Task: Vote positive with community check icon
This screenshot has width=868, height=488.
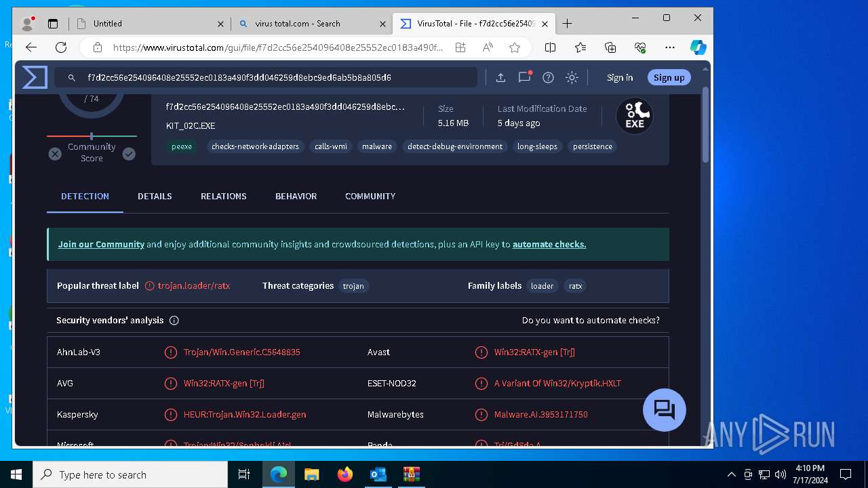Action: click(129, 154)
